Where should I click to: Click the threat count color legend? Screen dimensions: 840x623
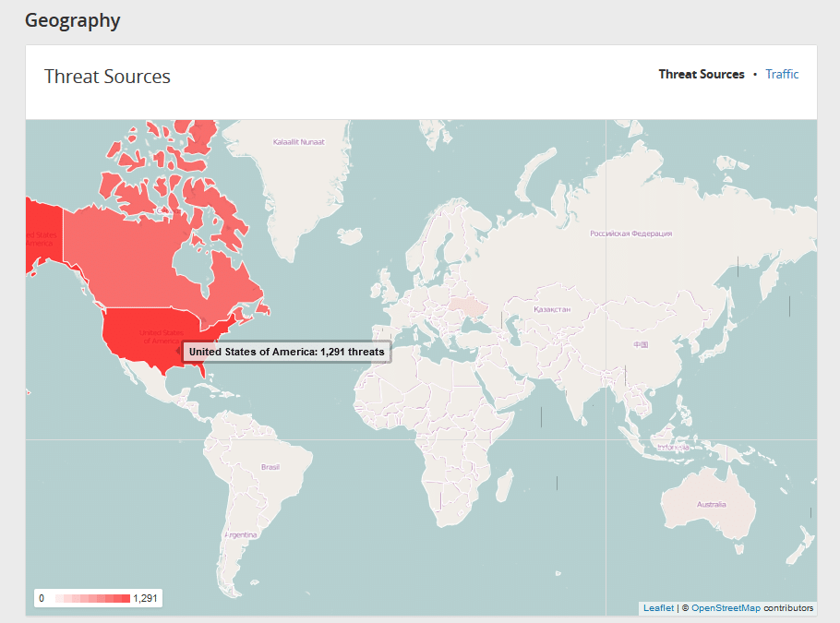click(97, 598)
